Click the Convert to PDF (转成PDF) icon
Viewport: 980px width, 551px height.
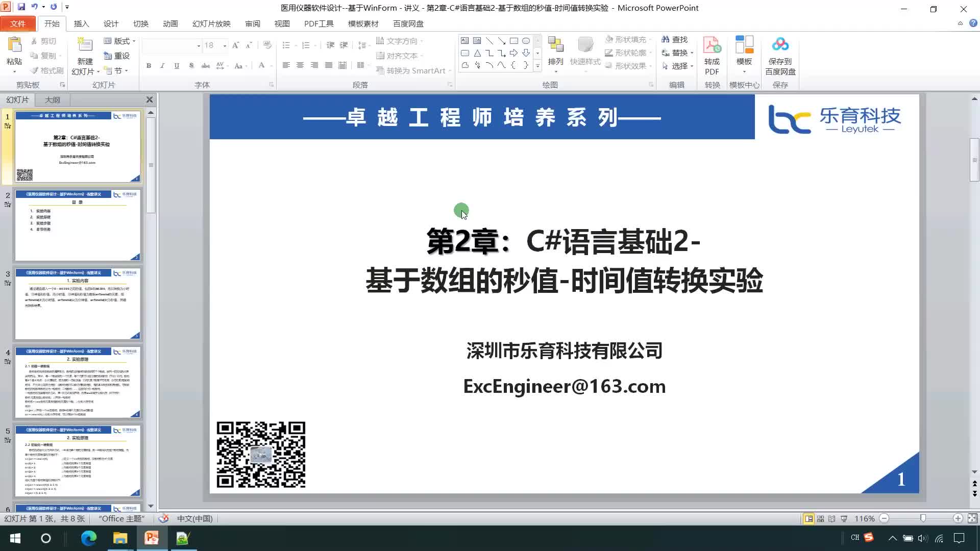click(712, 45)
